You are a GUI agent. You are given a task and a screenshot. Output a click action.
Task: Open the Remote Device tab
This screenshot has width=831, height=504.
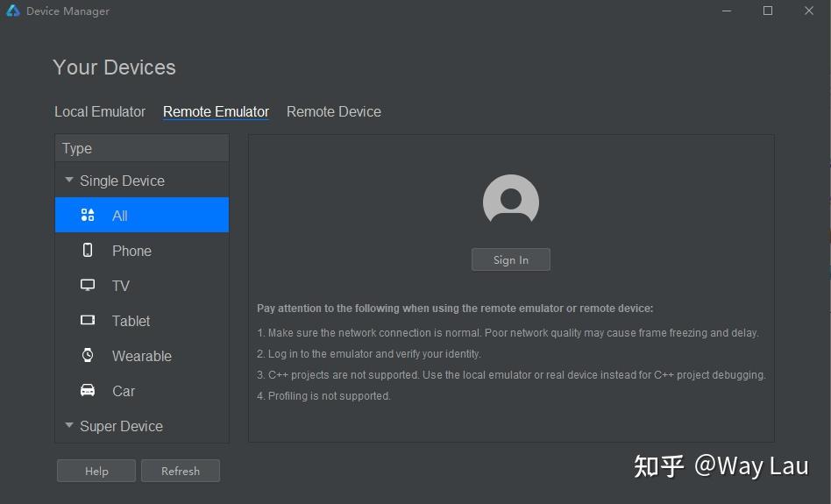334,112
